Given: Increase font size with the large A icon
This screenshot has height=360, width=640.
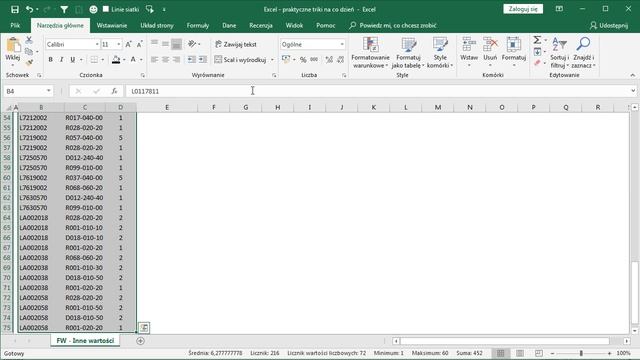Looking at the screenshot, I should [128, 44].
